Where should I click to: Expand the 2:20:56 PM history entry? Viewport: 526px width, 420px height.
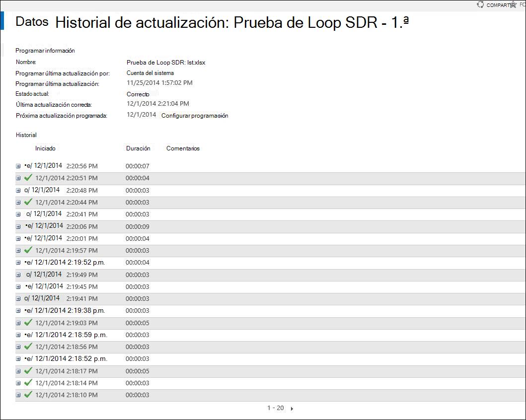tap(18, 166)
